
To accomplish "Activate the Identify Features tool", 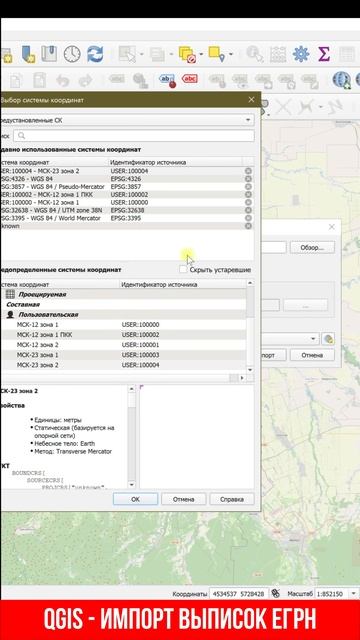I will pos(255,54).
